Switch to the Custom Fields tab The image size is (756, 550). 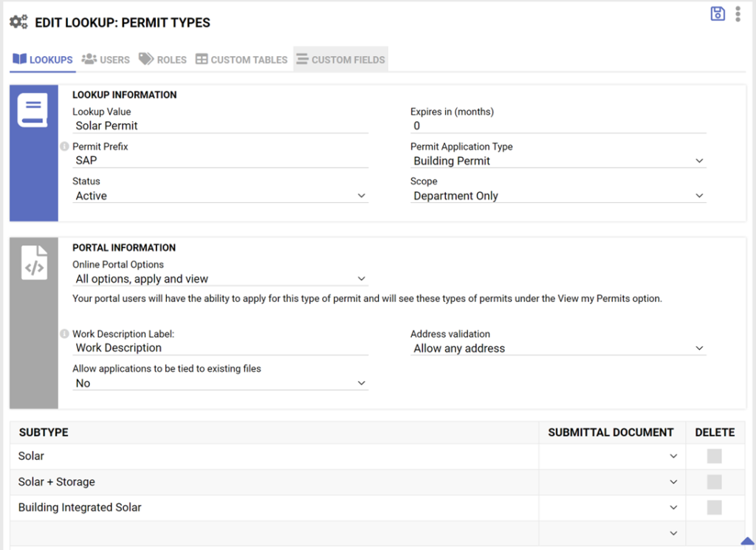(340, 59)
